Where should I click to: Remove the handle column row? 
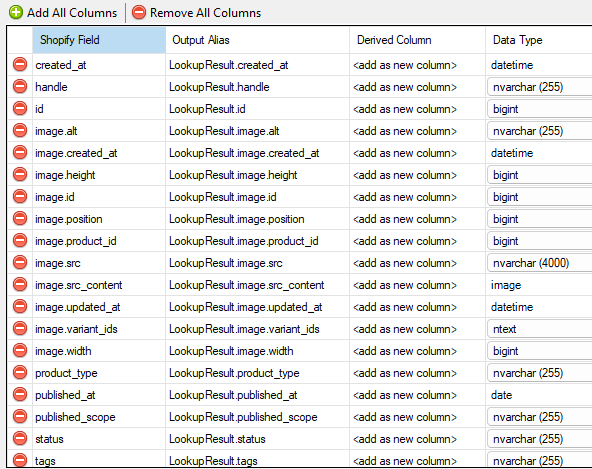[x=20, y=86]
